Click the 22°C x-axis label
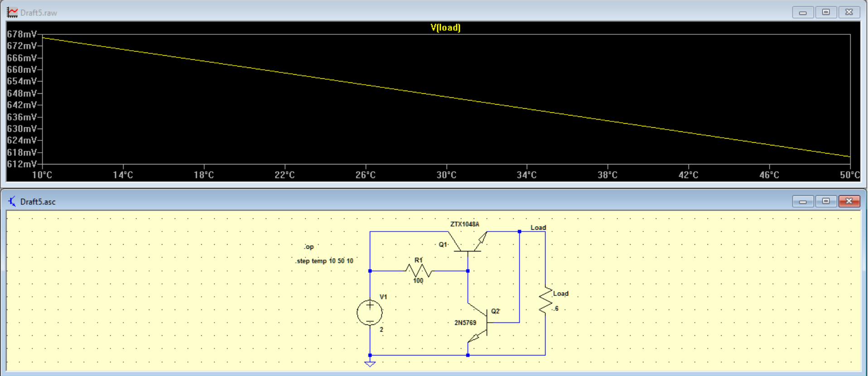The height and width of the screenshot is (376, 868). (285, 175)
